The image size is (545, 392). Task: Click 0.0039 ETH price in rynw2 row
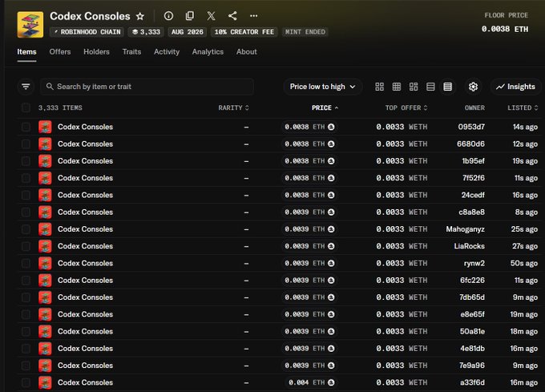[x=309, y=263]
